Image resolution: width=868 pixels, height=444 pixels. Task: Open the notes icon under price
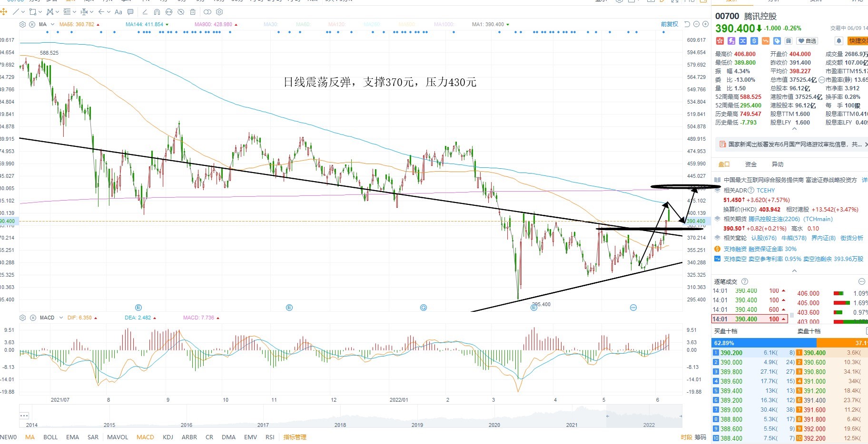click(x=789, y=41)
